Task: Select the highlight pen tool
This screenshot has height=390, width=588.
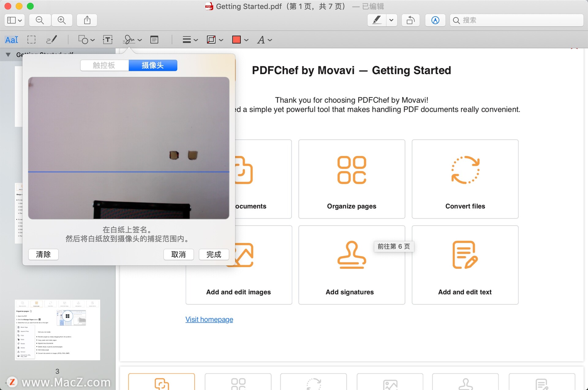Action: click(x=377, y=20)
